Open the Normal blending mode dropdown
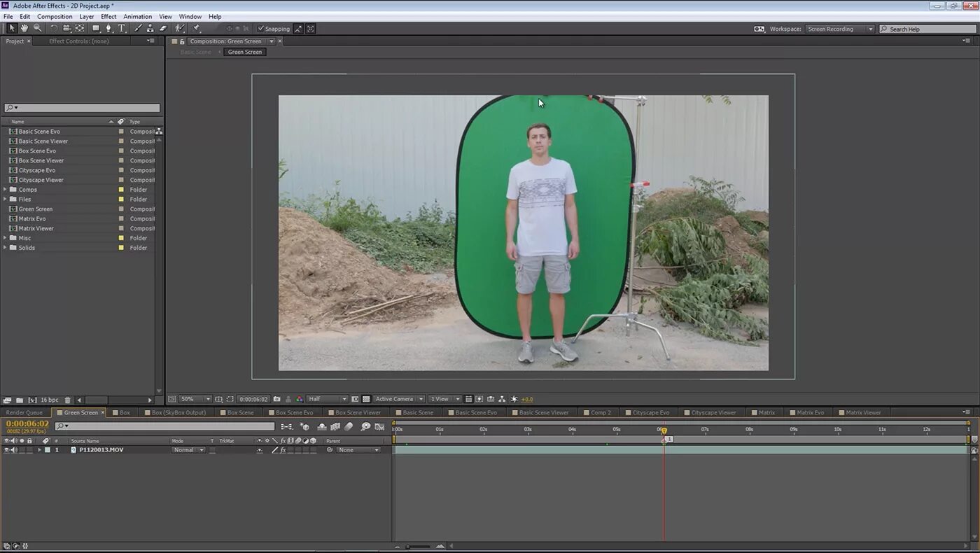 point(188,450)
